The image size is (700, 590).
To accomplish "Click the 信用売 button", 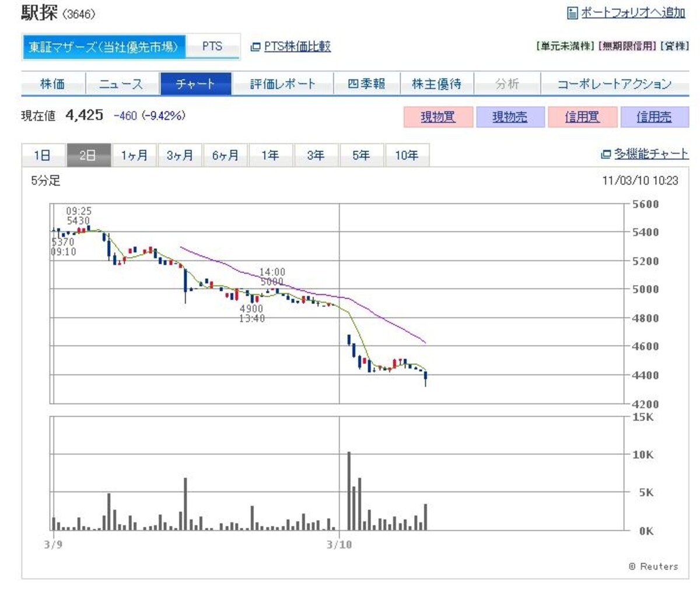I will coord(654,117).
